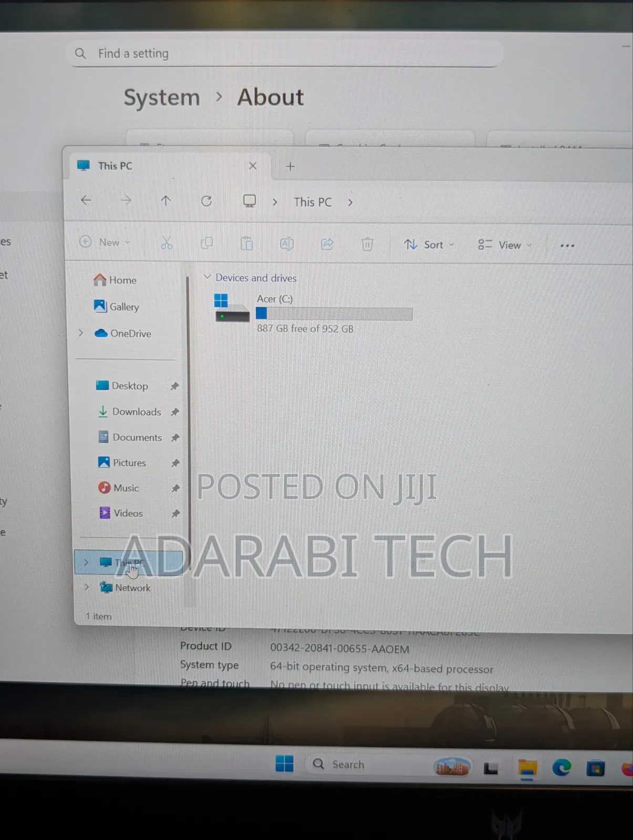
Task: Click the Delete trash icon
Action: coord(367,244)
